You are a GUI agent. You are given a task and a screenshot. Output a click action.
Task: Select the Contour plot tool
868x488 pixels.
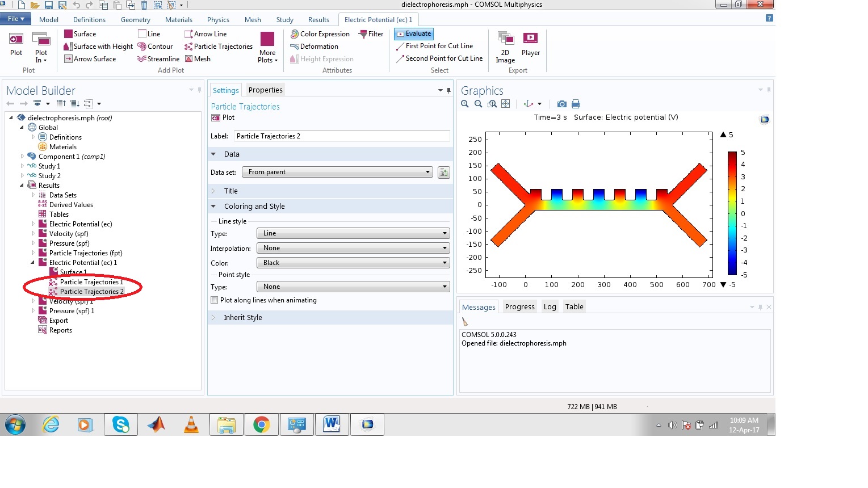point(155,47)
